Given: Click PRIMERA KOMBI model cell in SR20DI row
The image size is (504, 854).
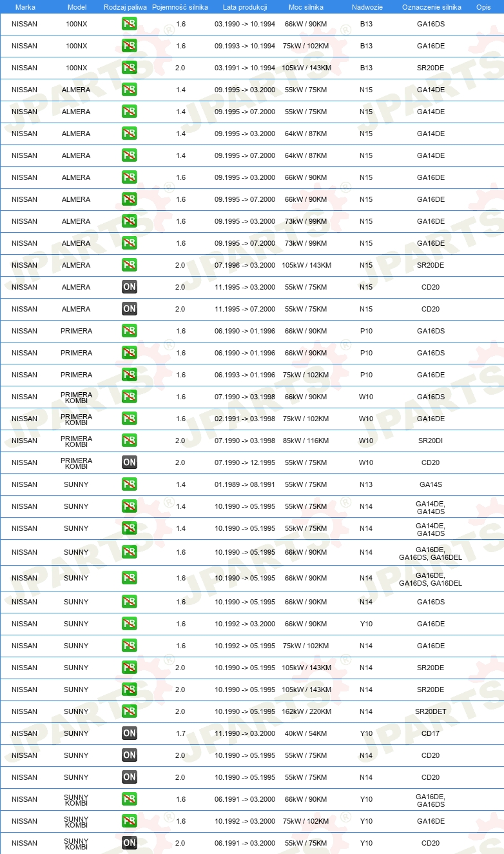Looking at the screenshot, I should (x=77, y=441).
